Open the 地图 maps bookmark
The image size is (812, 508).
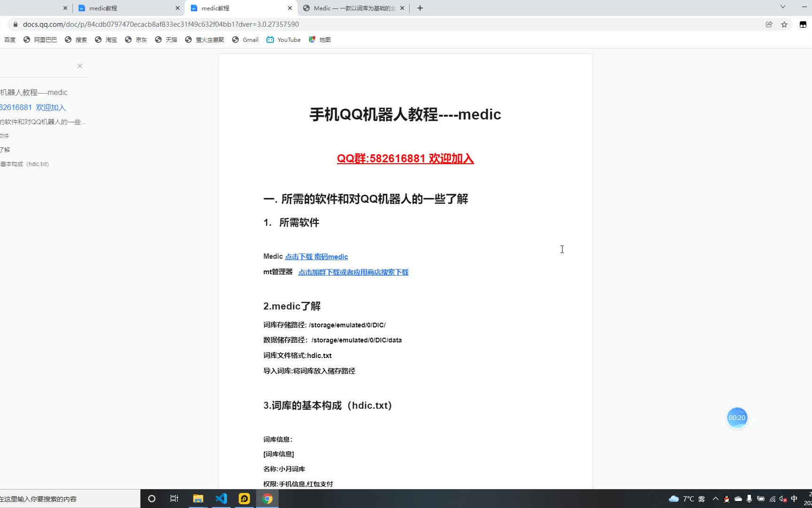point(320,40)
